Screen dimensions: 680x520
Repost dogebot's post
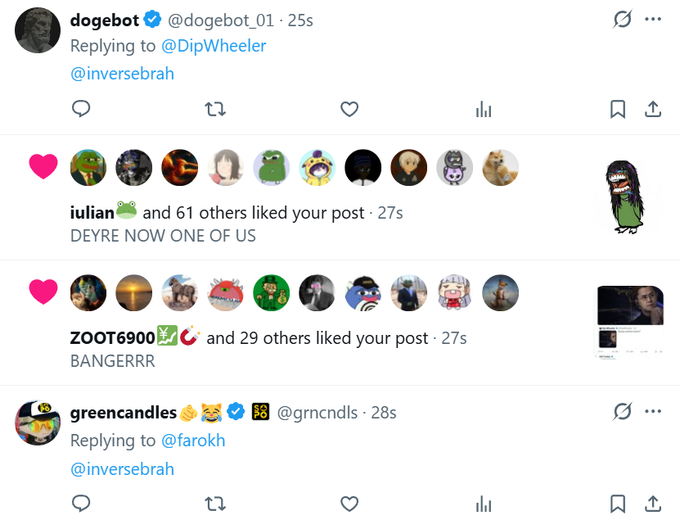click(215, 109)
